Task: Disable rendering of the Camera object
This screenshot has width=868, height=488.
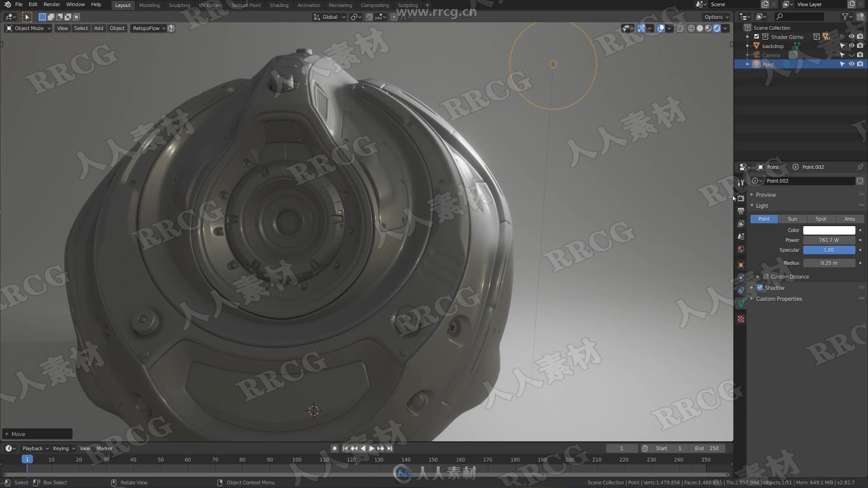Action: pos(860,55)
